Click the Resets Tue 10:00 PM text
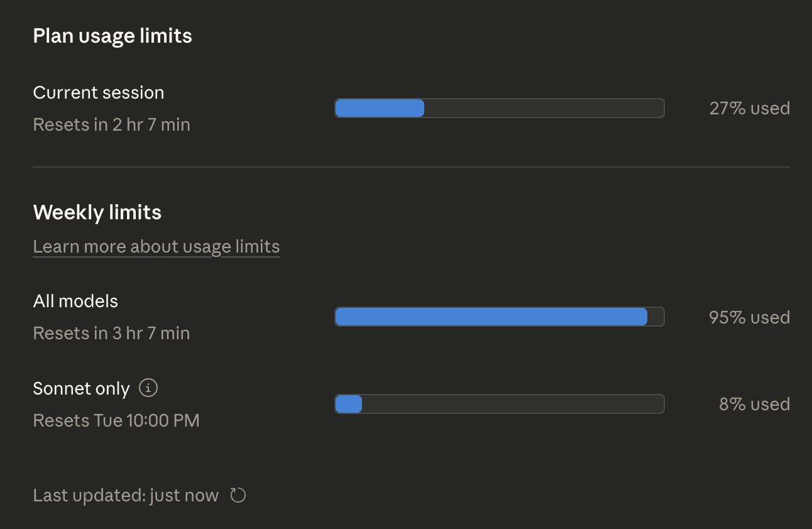This screenshot has width=812, height=529. [116, 420]
